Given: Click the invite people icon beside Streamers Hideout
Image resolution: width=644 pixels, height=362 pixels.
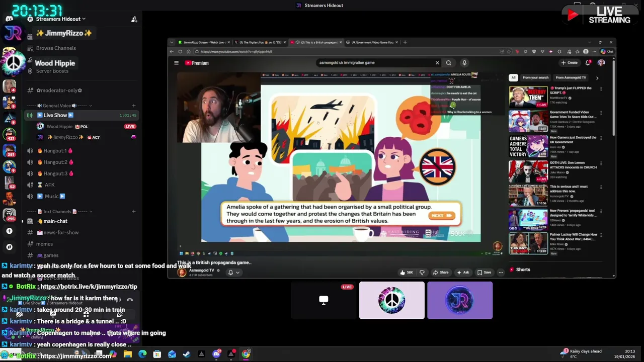Looking at the screenshot, I should [x=134, y=19].
